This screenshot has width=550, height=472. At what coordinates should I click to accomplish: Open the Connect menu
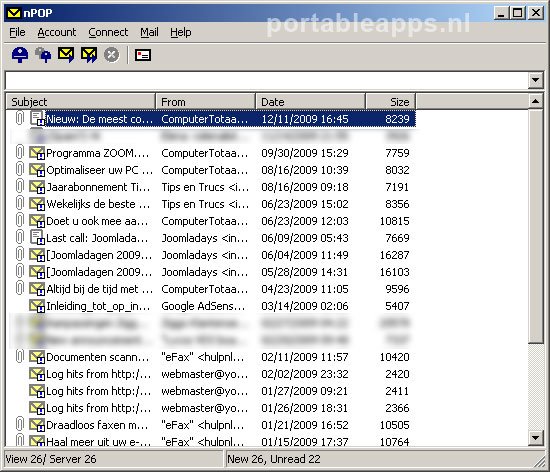pyautogui.click(x=108, y=32)
